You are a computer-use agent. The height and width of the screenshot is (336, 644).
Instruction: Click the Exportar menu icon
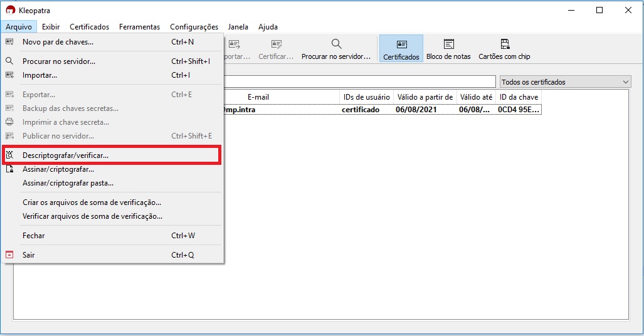point(9,95)
